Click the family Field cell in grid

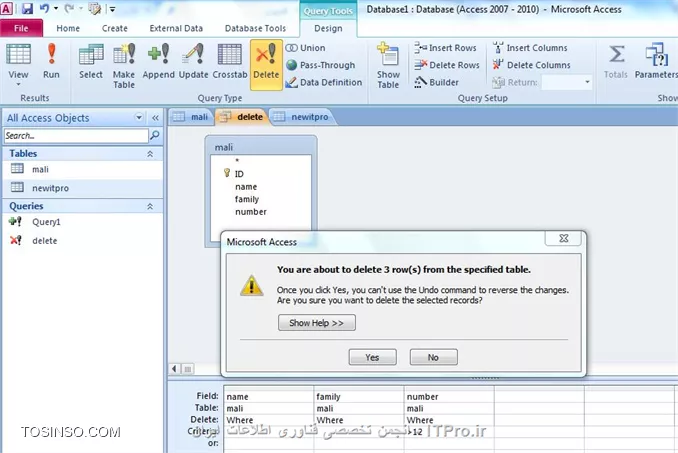tap(359, 396)
